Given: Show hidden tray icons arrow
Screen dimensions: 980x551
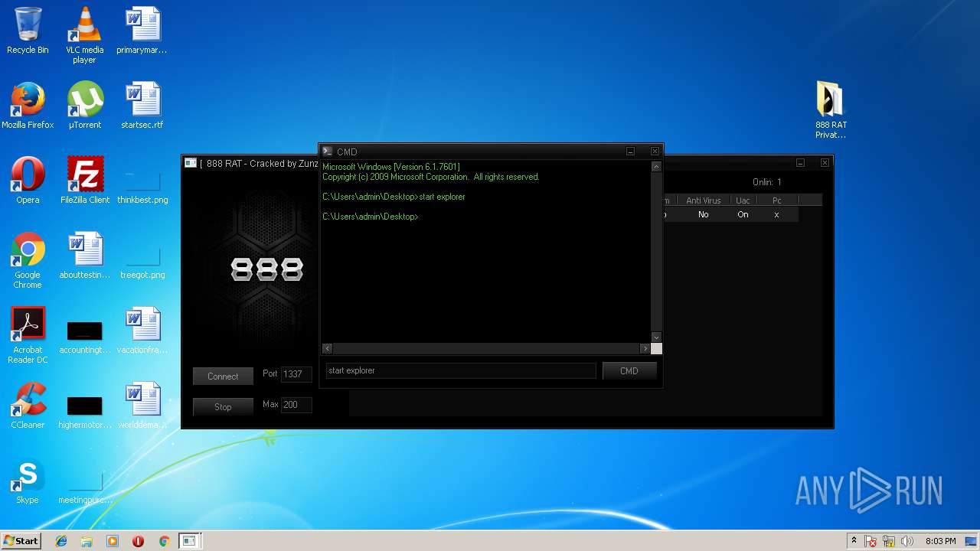Looking at the screenshot, I should [x=854, y=541].
